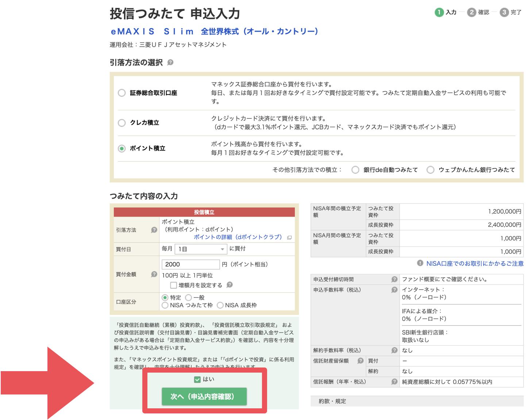The image size is (532, 420).
Task: Click SBI新生銀行店頭 取扱いなし text
Action: [425, 336]
